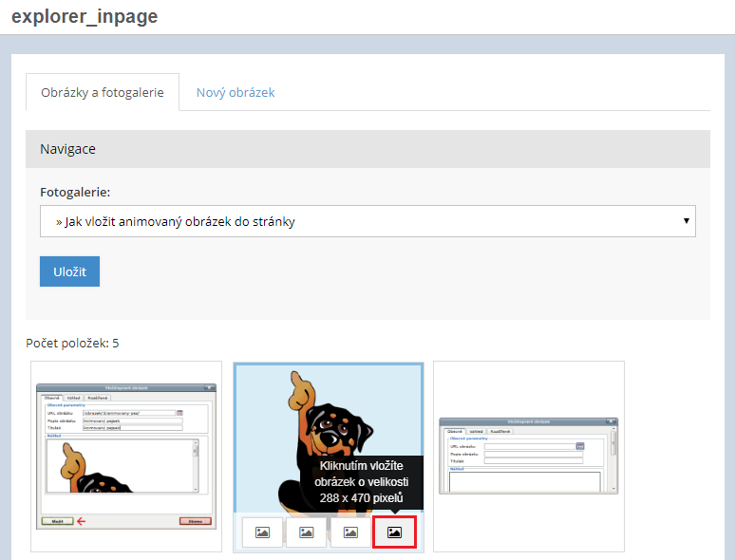735x560 pixels.
Task: Click the Fotogalerie field label
Action: point(75,192)
